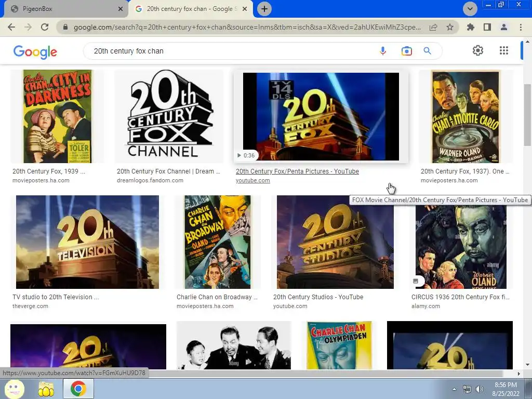
Task: Click the Chrome taskbar icon
Action: 78,389
